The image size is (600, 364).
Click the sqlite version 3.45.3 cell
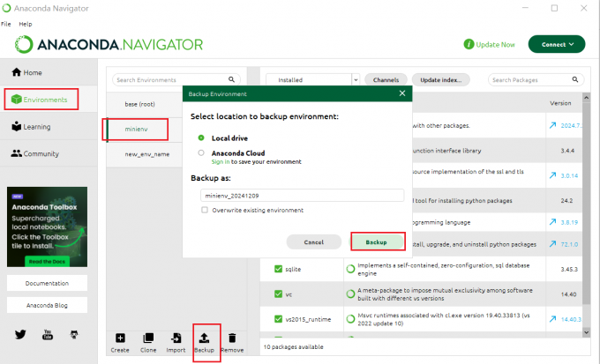(x=569, y=269)
